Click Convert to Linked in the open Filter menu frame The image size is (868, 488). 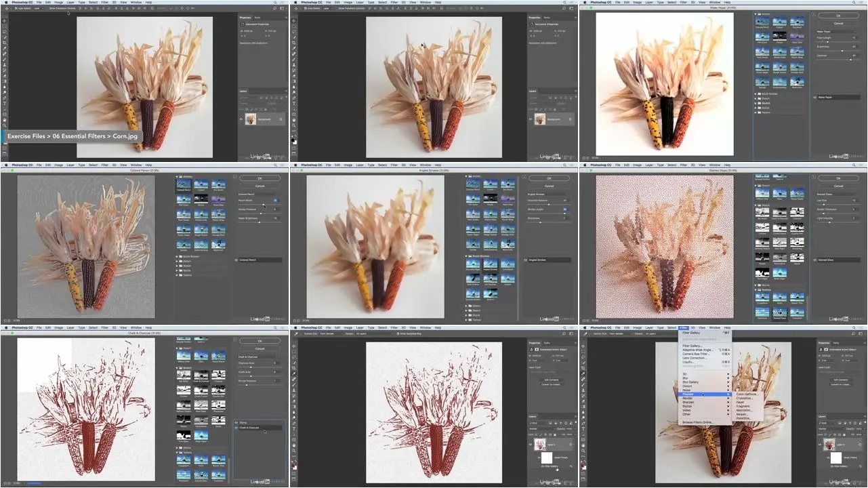[x=840, y=385]
